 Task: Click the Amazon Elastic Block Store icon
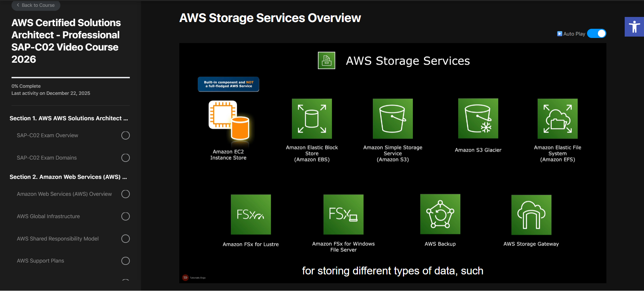tap(312, 119)
